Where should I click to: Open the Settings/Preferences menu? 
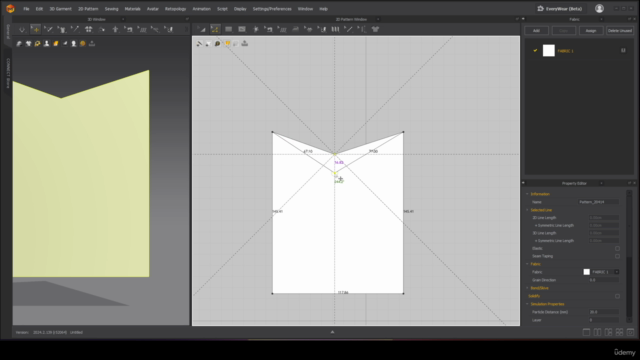[272, 9]
